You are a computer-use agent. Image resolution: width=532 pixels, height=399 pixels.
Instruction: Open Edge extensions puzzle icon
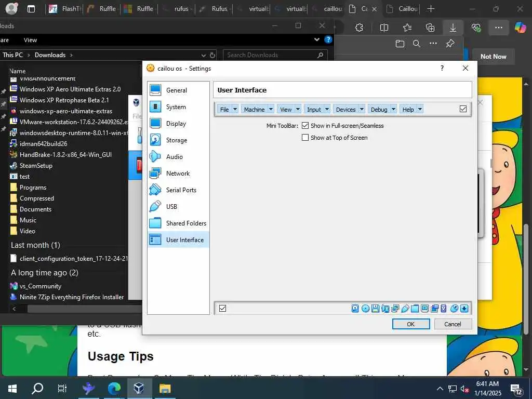360,28
